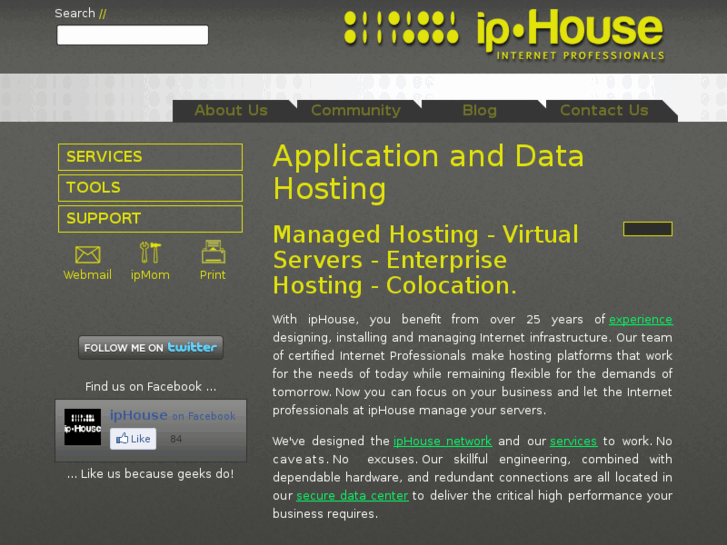This screenshot has width=727, height=545.
Task: Click the small dark box beside subheading
Action: (648, 229)
